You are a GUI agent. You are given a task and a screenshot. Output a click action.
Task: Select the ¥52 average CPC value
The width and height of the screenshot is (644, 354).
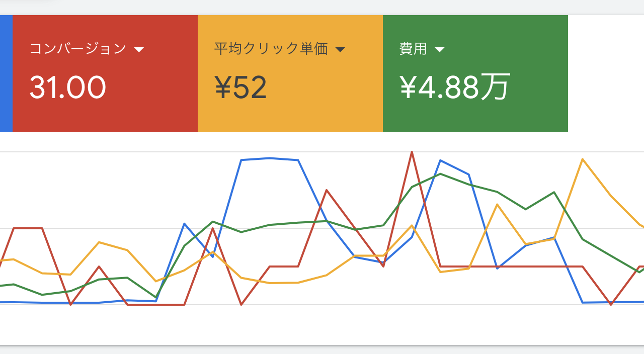click(240, 87)
